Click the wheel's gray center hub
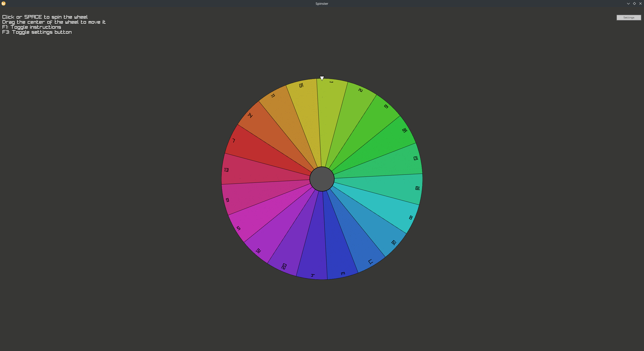Image resolution: width=644 pixels, height=351 pixels. pyautogui.click(x=322, y=179)
